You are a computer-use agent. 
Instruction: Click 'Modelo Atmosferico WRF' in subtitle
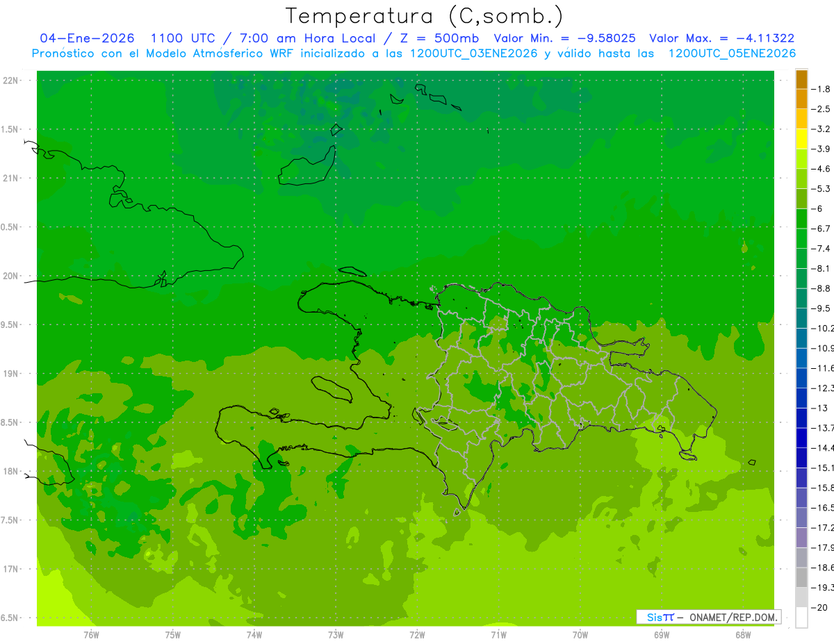pyautogui.click(x=211, y=53)
